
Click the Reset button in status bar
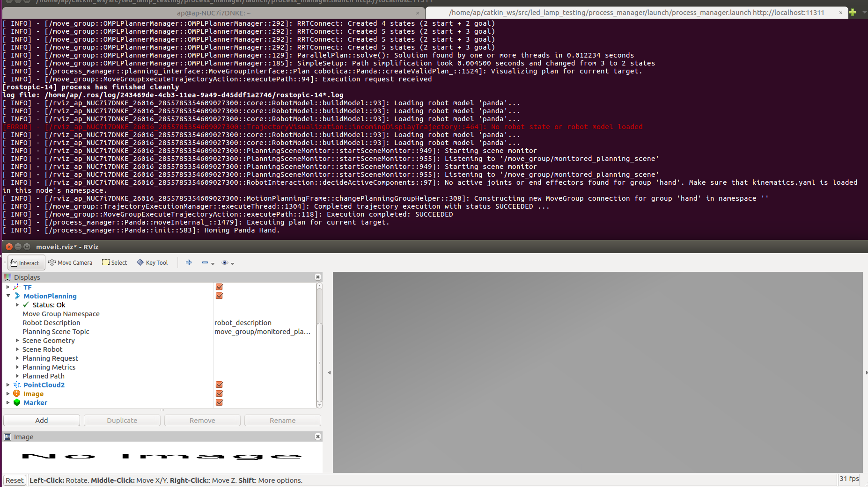(15, 480)
